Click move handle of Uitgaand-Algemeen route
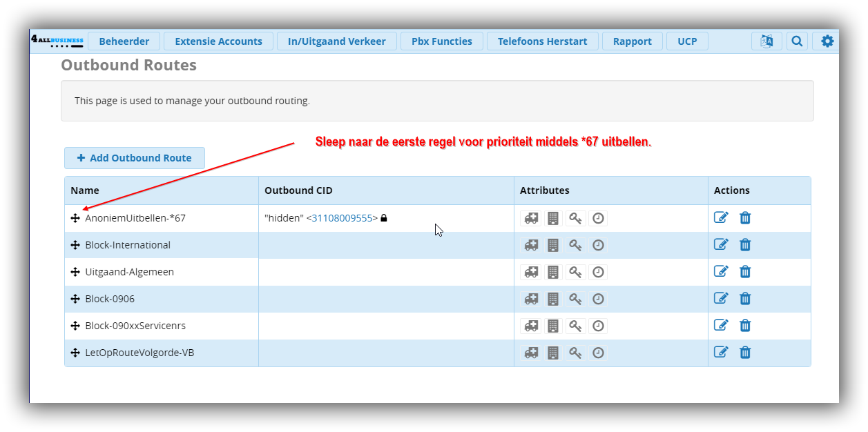The width and height of the screenshot is (868, 432). pos(75,272)
